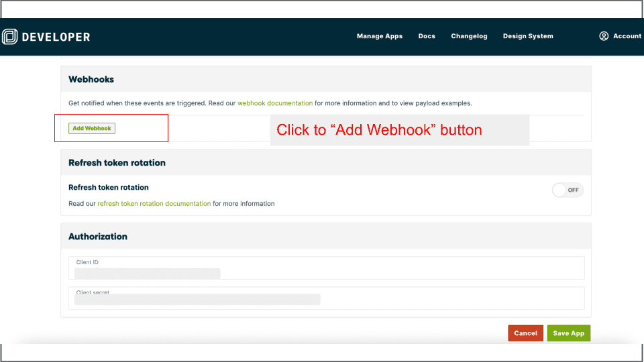This screenshot has height=362, width=644.
Task: Open the Changelog page
Action: (469, 36)
